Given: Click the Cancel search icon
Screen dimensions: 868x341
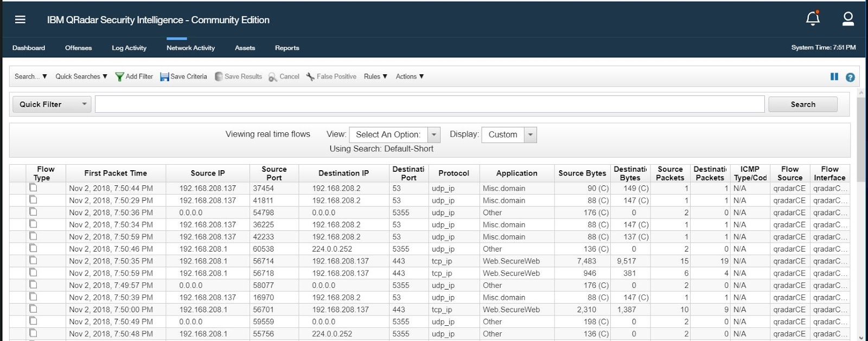Looking at the screenshot, I should tap(273, 78).
